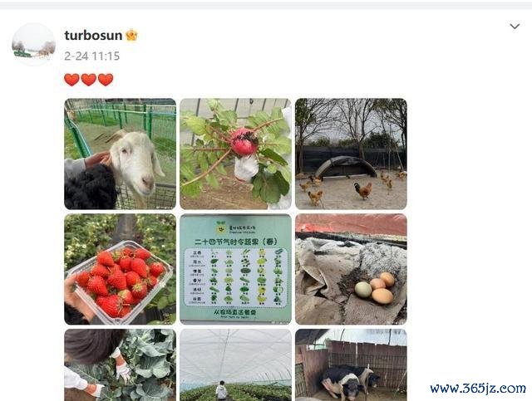Image resolution: width=532 pixels, height=401 pixels.
Task: Open the cabbage picking photo
Action: (x=120, y=365)
